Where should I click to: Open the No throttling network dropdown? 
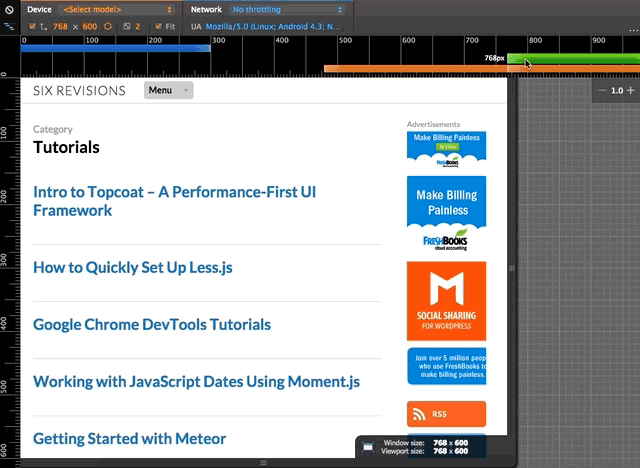pyautogui.click(x=286, y=9)
